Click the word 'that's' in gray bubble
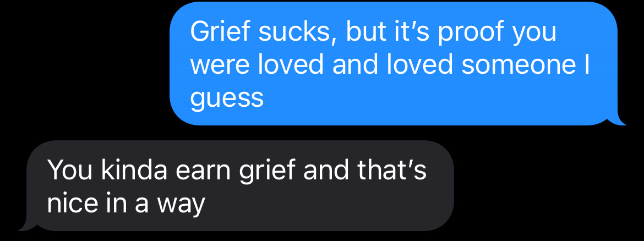This screenshot has width=644, height=241. [x=392, y=170]
